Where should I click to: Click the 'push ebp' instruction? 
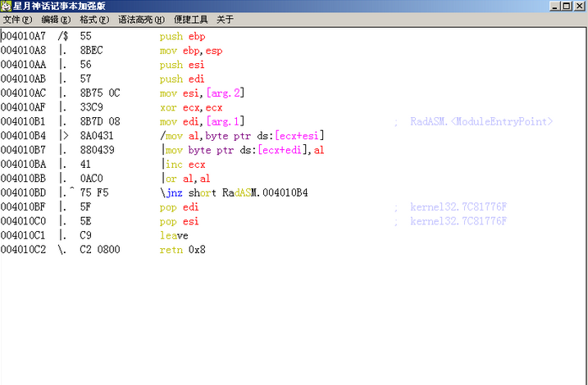click(x=182, y=36)
